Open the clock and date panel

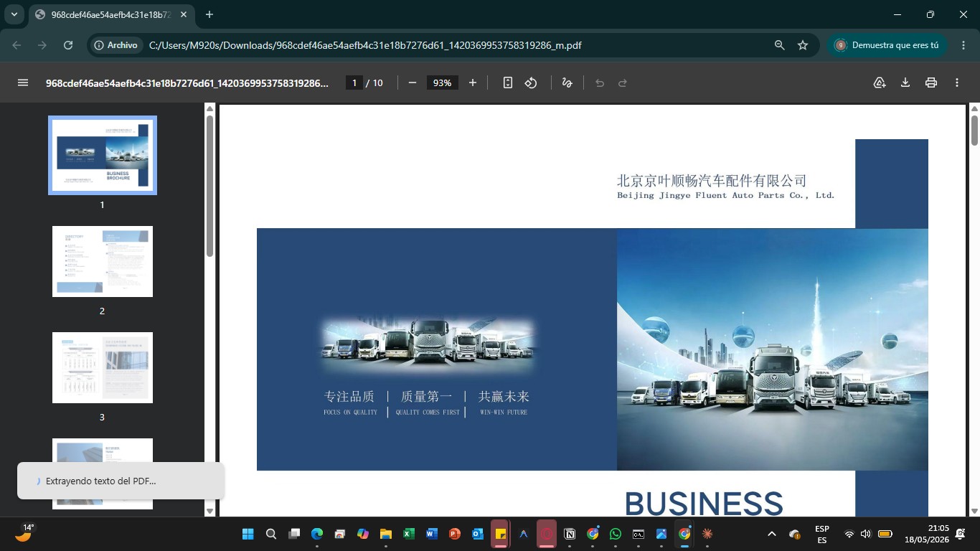(927, 534)
